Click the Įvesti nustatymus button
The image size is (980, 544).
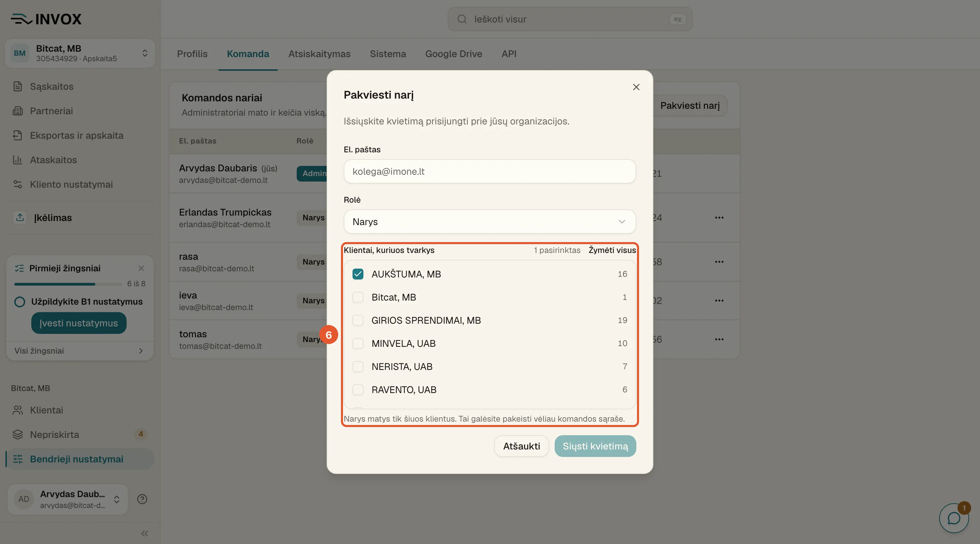(79, 323)
